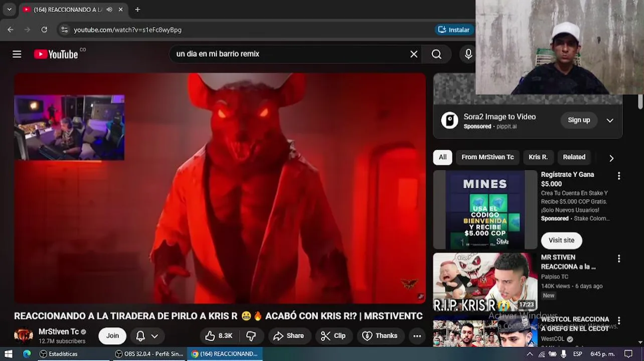Open WESTCOL REACCIONA A GREFG video title
This screenshot has width=644, height=361.
click(575, 324)
